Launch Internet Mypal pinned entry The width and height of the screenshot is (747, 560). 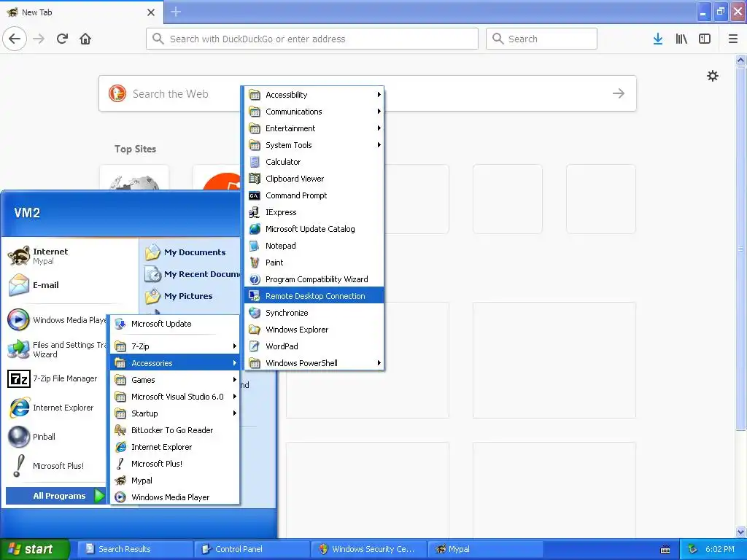click(71, 256)
